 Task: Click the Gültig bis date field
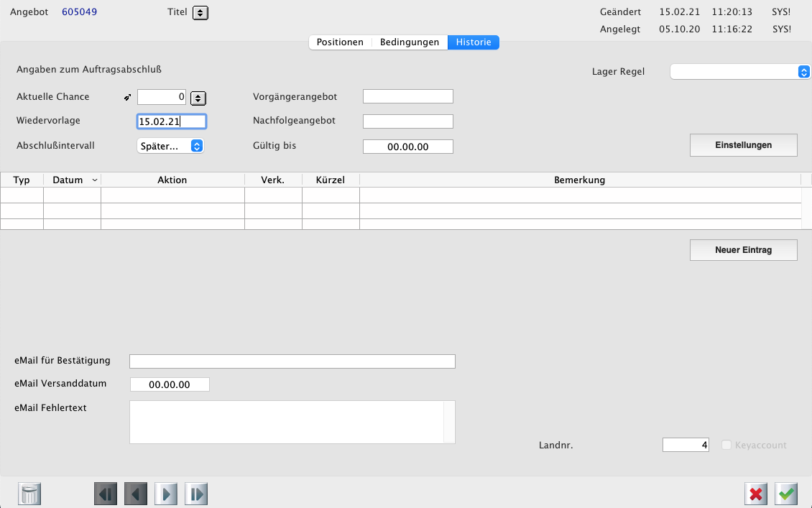click(x=407, y=147)
